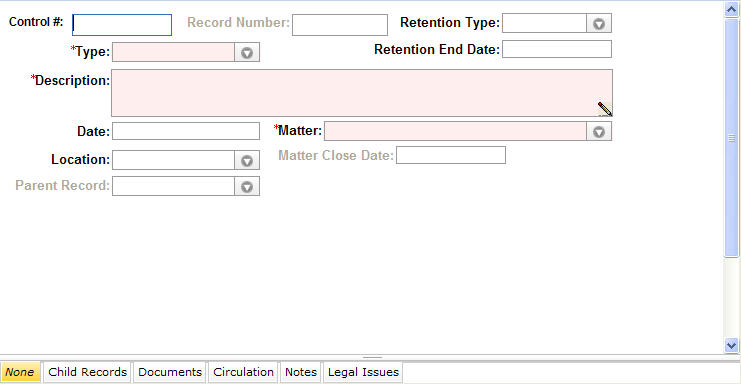Expand the Type dropdown arrow
The height and width of the screenshot is (384, 741).
[247, 52]
